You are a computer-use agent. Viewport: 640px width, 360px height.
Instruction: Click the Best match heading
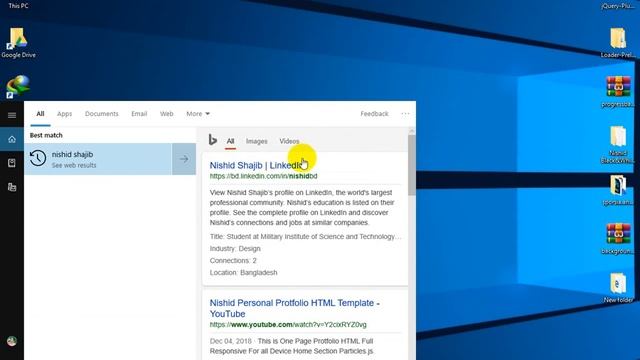coord(46,135)
